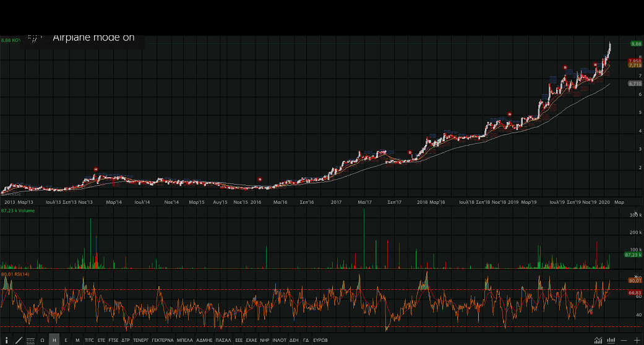Switch to the E timeframe button
This screenshot has width=644, height=345.
(66, 340)
